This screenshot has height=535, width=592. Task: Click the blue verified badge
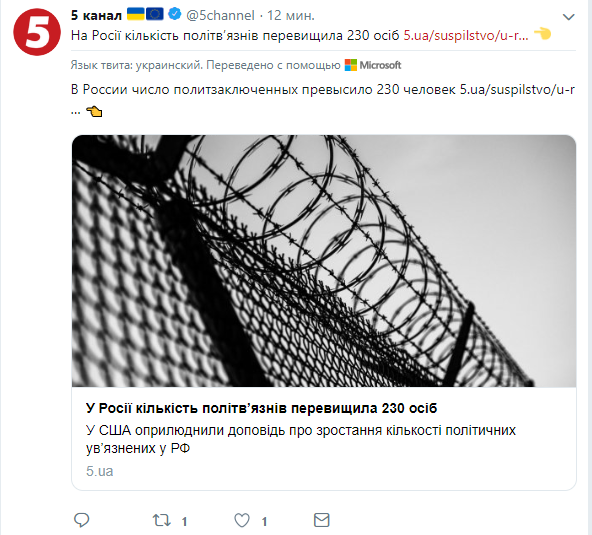click(x=174, y=14)
